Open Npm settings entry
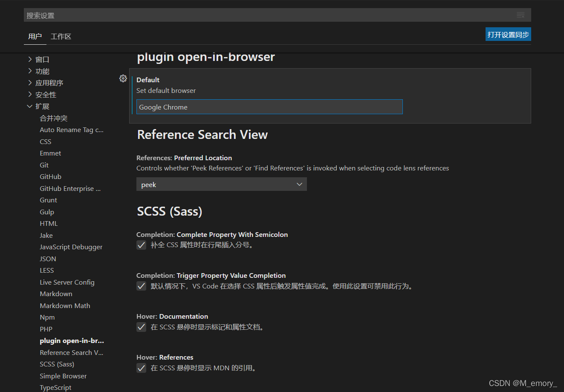This screenshot has width=564, height=392. pos(47,317)
